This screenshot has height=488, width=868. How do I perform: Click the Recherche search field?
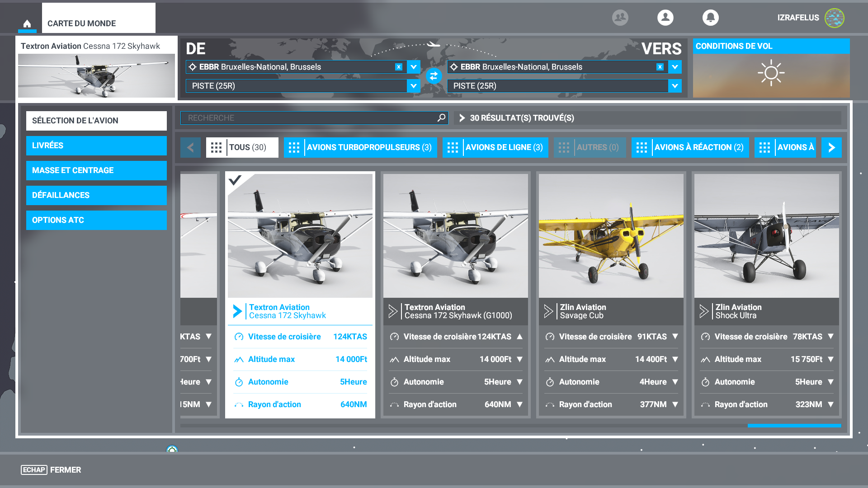314,118
